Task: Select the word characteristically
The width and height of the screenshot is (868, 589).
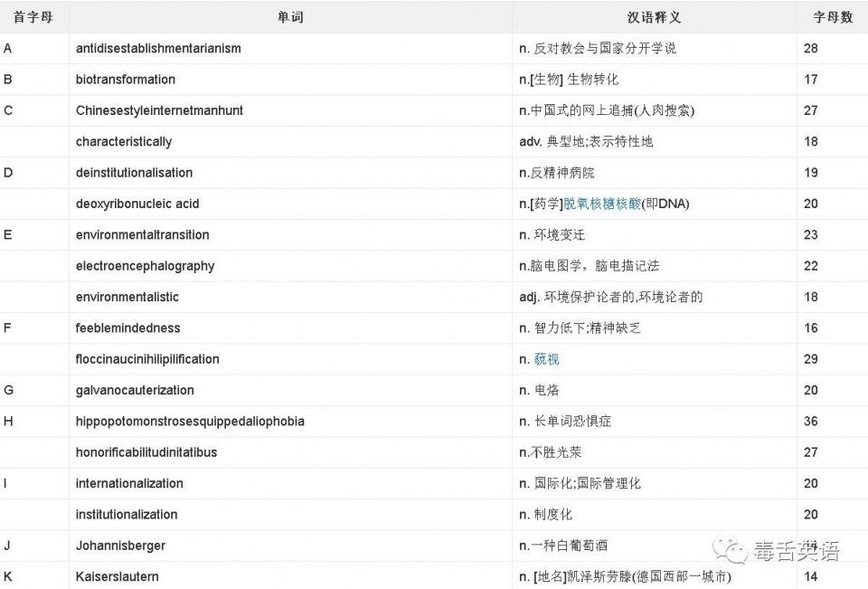Action: tap(124, 142)
